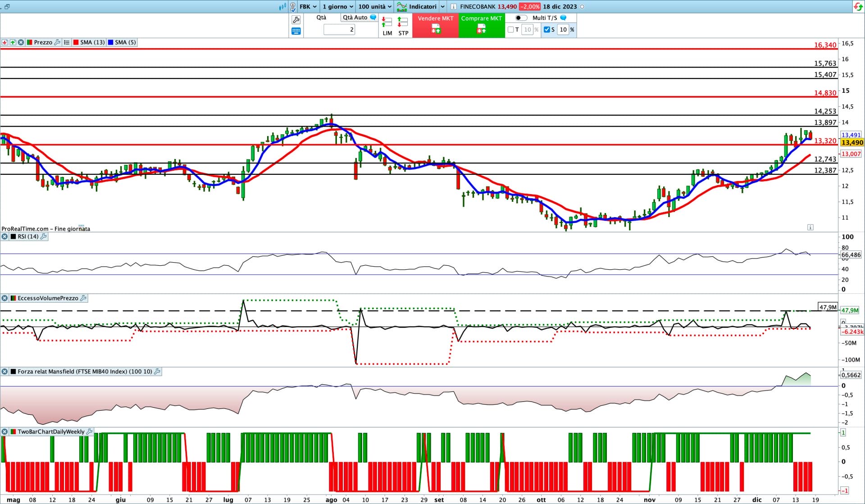Open the FBK ticker dropdown
The height and width of the screenshot is (504, 865).
coord(308,7)
